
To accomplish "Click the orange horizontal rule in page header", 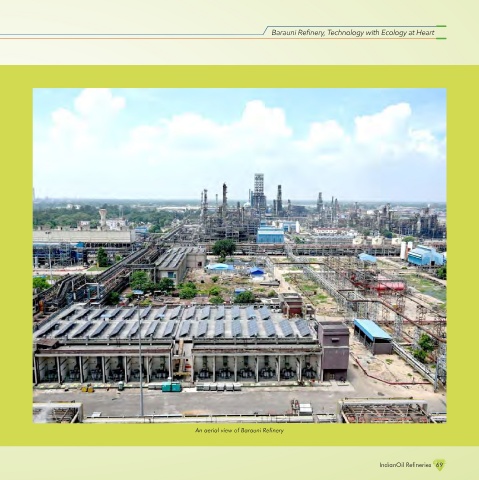I will 133,38.
